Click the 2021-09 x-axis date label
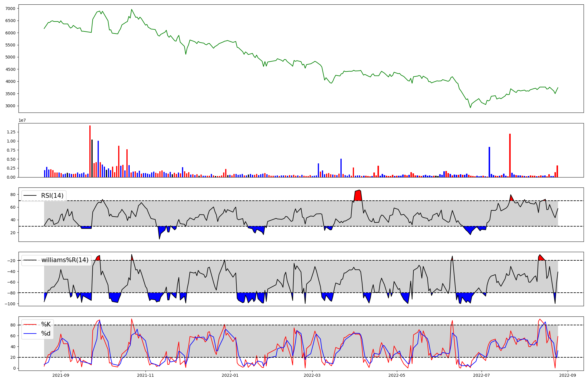 61,375
